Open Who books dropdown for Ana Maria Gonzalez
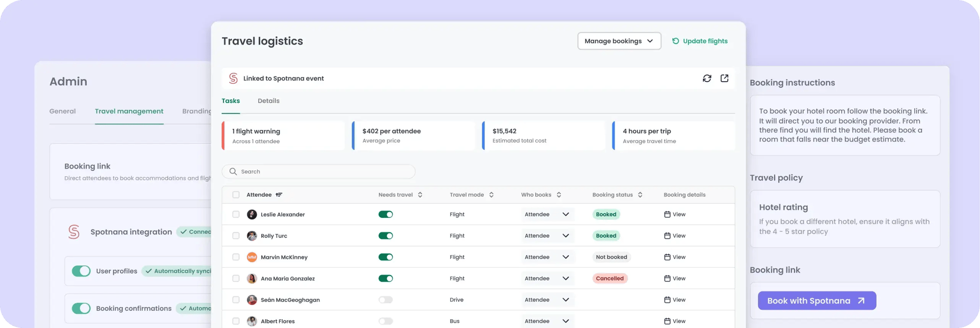The width and height of the screenshot is (980, 328). tap(547, 279)
